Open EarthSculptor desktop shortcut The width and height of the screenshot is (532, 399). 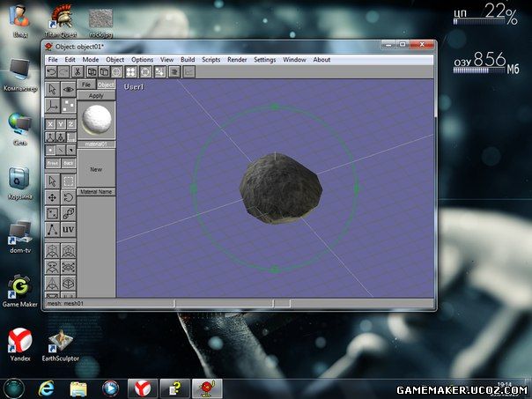point(60,342)
